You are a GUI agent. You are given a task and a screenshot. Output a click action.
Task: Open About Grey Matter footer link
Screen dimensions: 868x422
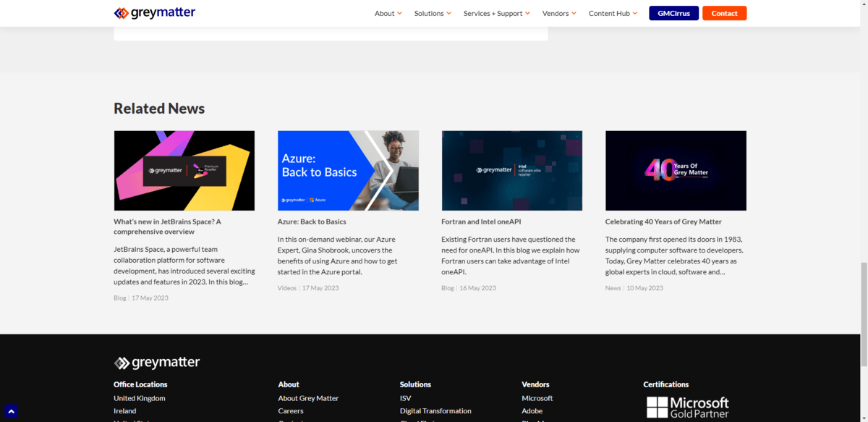click(308, 398)
